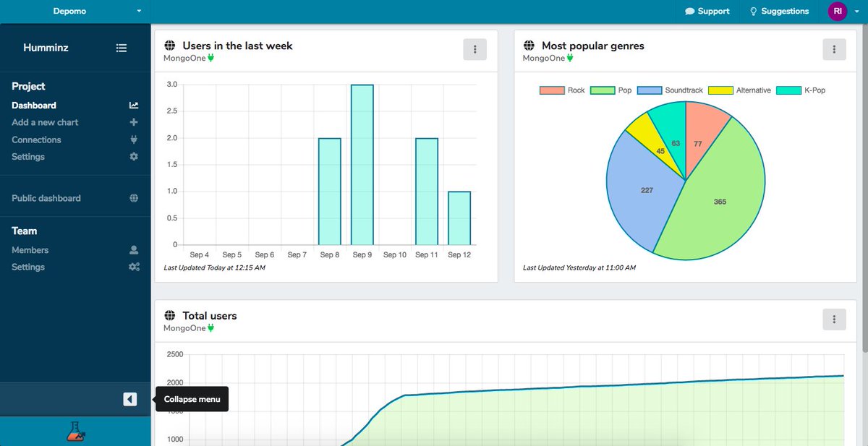Toggle the Pop legend swatch
Viewport: 868px width, 446px height.
point(603,90)
